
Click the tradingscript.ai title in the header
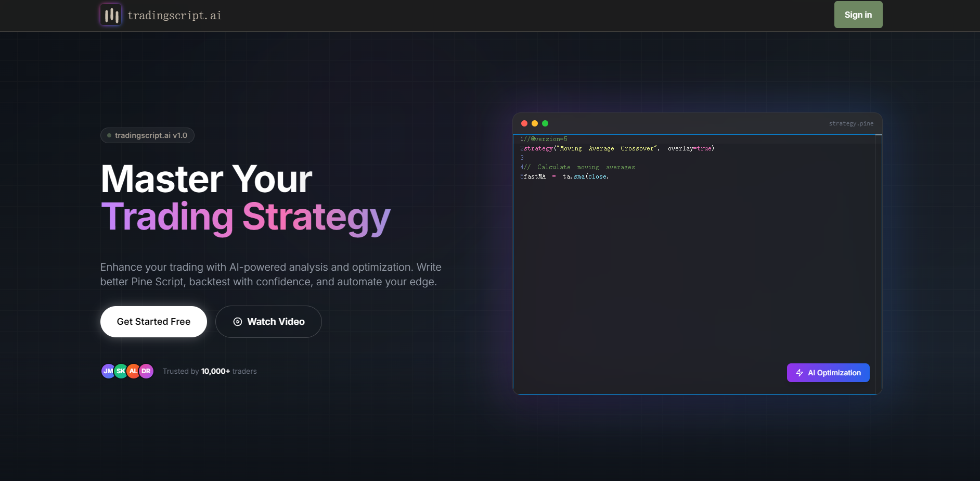click(175, 15)
